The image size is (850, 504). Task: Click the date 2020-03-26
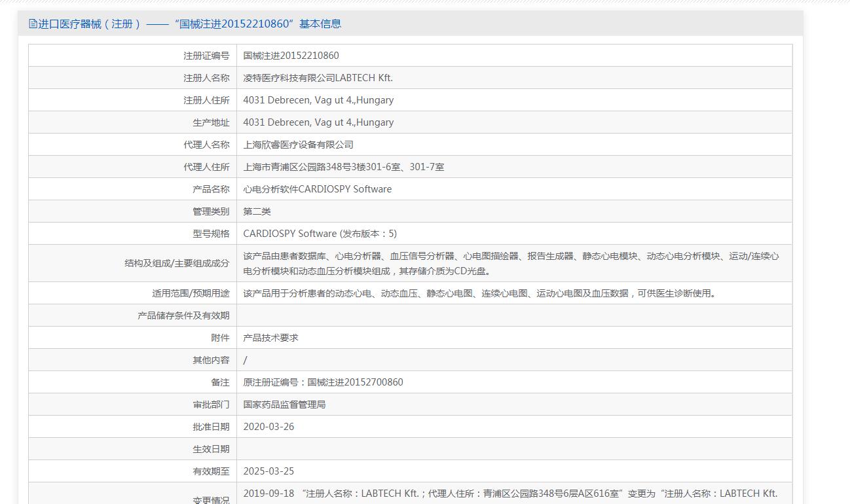[x=269, y=427]
